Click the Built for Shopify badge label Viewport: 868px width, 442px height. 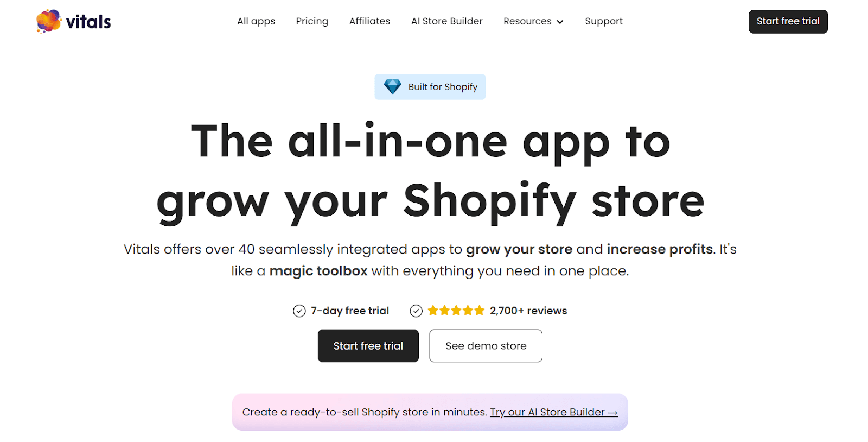pyautogui.click(x=443, y=87)
